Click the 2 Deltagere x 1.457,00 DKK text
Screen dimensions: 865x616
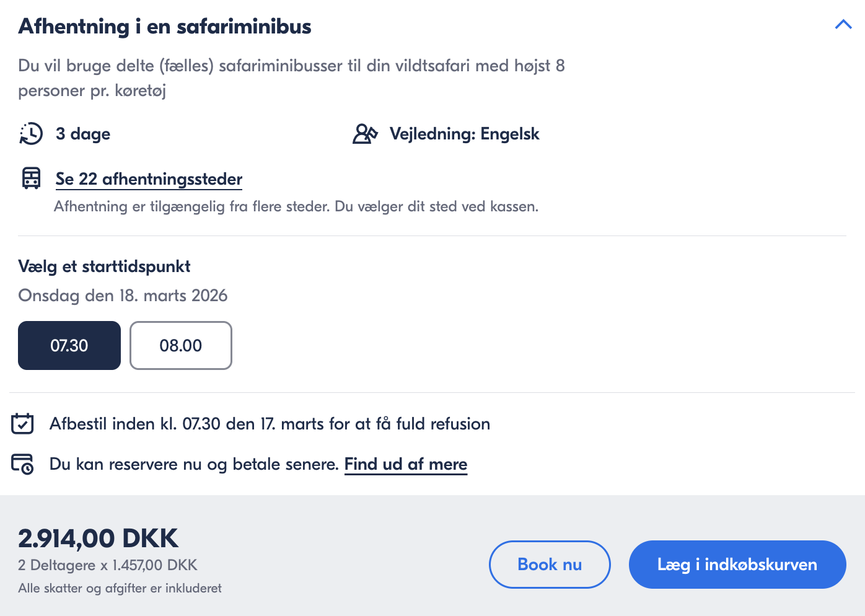(x=108, y=565)
